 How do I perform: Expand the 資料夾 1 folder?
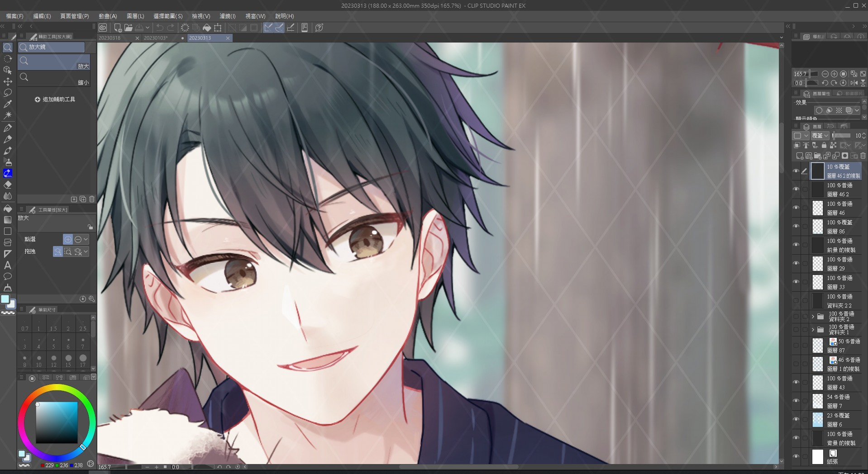click(813, 330)
